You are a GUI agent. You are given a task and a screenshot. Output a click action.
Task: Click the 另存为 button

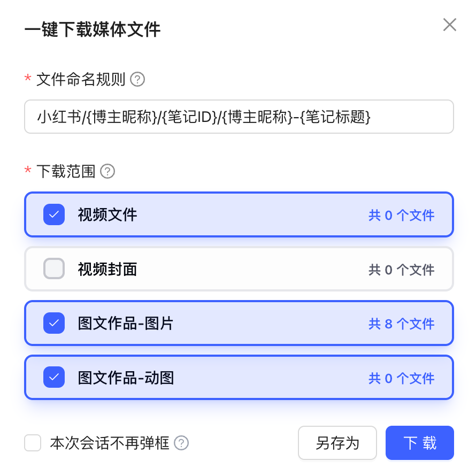pos(337,443)
